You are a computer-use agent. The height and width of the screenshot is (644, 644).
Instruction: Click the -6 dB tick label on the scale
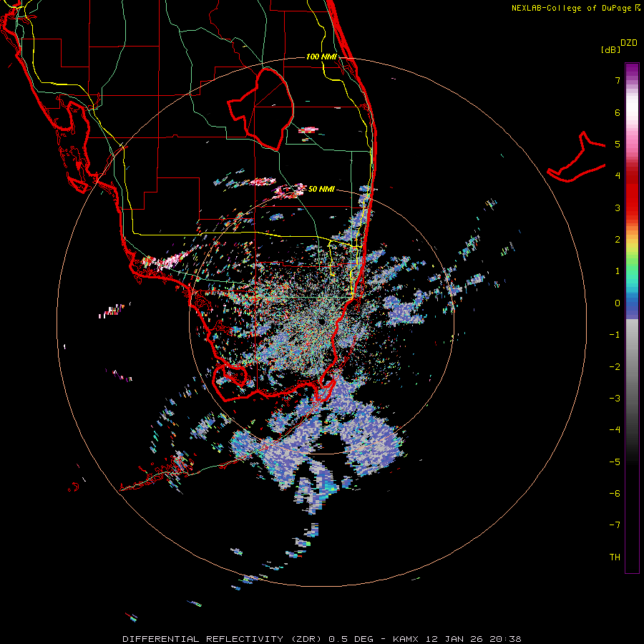615,494
